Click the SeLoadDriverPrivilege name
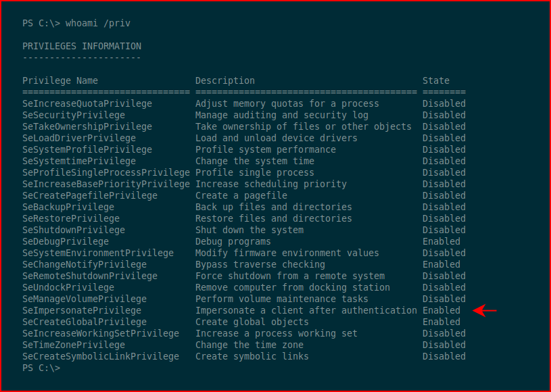This screenshot has width=551, height=392. (x=79, y=138)
